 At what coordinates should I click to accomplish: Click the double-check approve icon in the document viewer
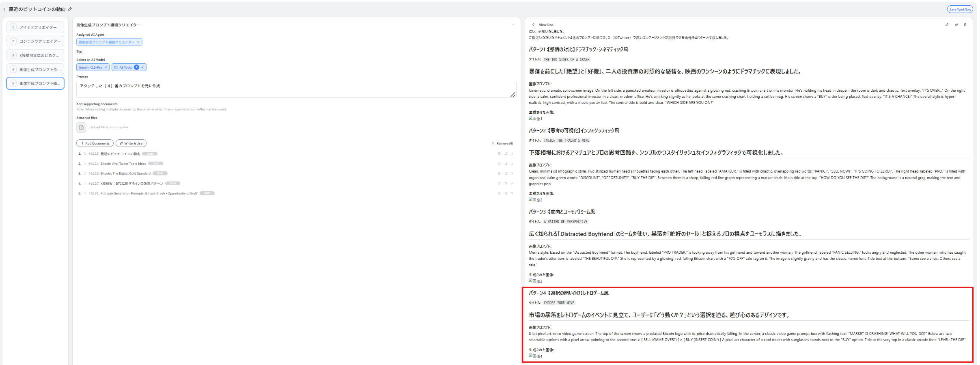pos(956,25)
